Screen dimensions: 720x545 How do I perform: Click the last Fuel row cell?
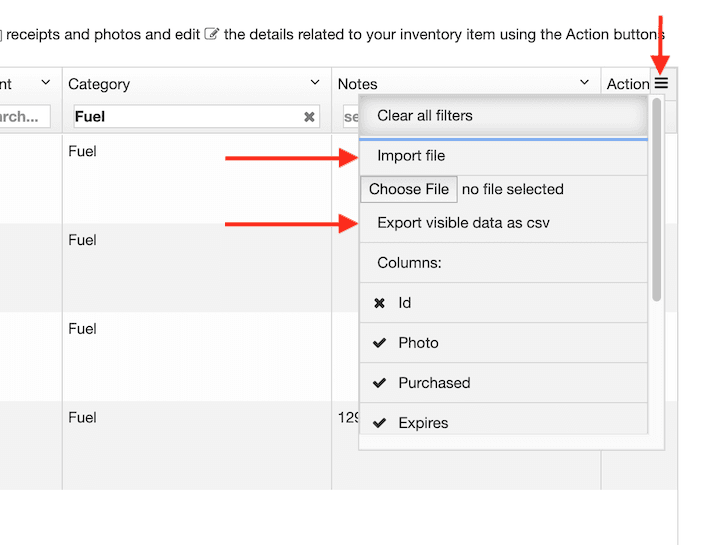tap(197, 445)
